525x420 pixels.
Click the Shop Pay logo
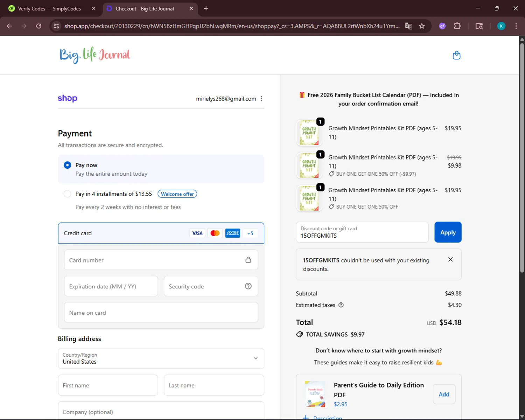pos(68,98)
